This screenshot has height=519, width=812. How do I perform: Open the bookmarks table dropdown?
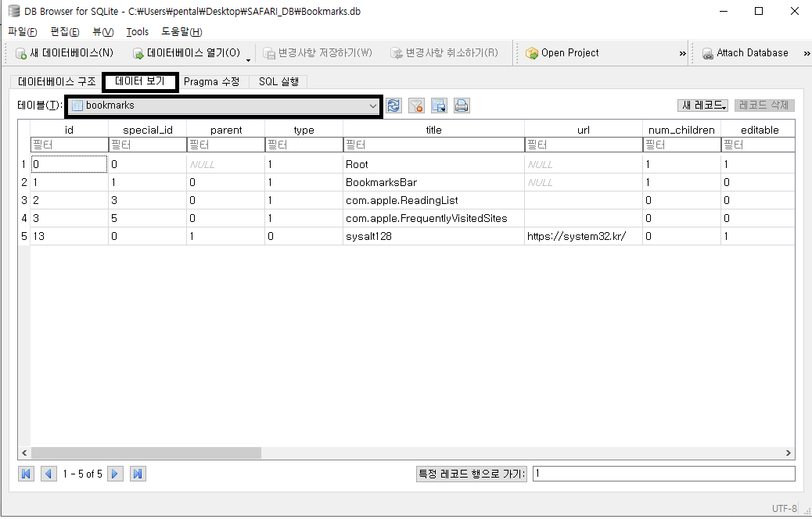coord(224,106)
